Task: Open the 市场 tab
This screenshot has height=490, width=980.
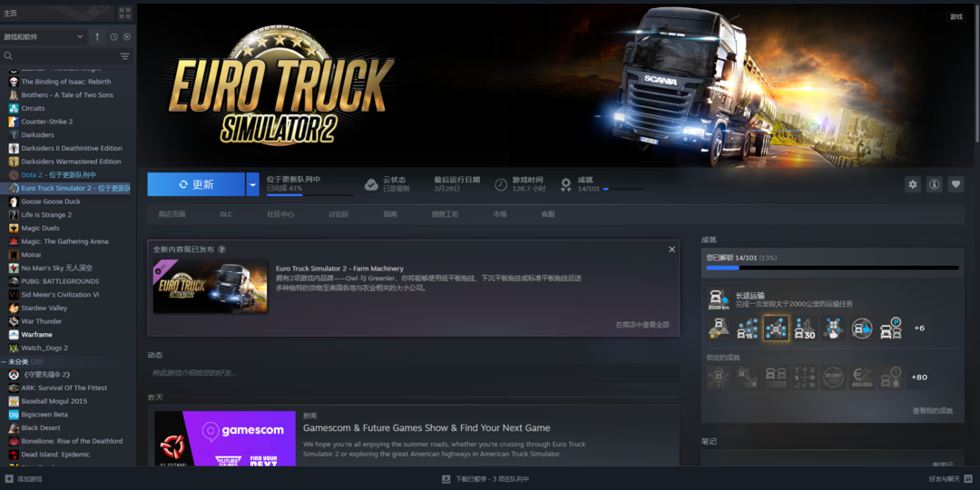Action: click(500, 214)
